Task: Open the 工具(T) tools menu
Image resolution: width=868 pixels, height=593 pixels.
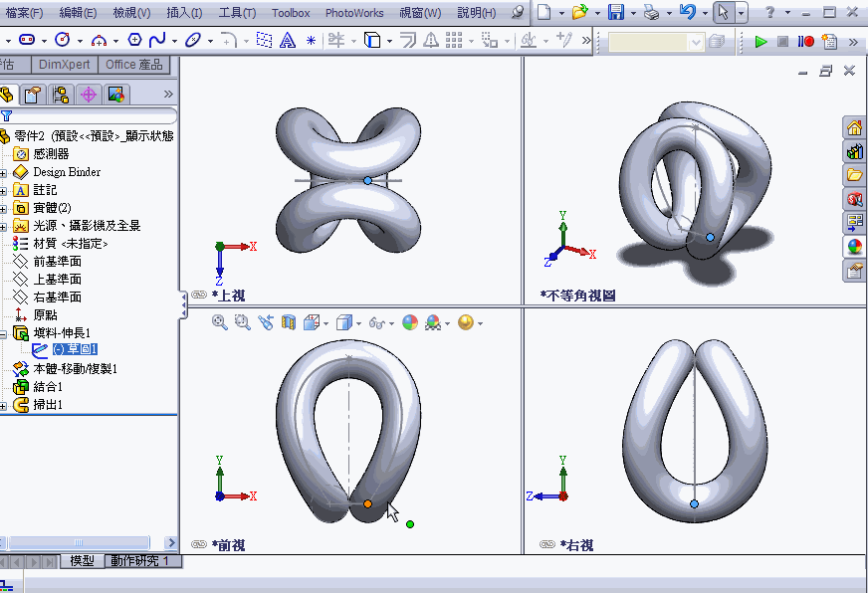Action: [x=237, y=12]
